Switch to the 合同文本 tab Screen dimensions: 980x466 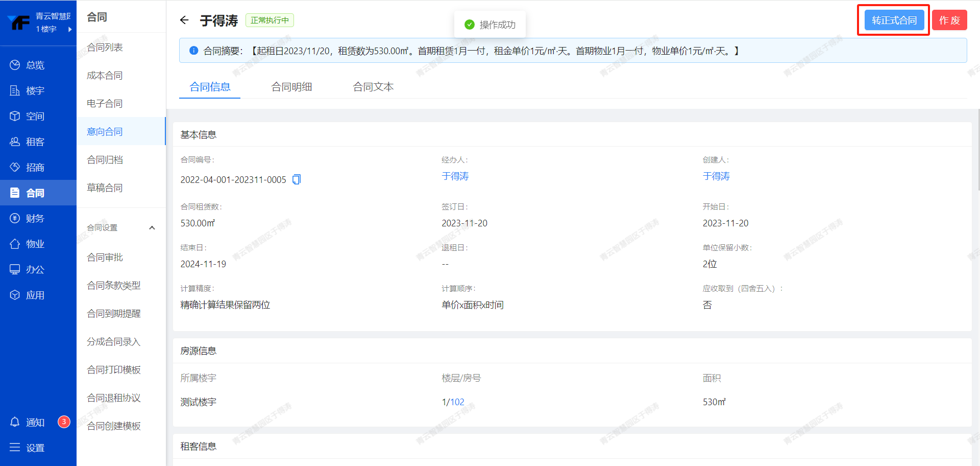(373, 87)
